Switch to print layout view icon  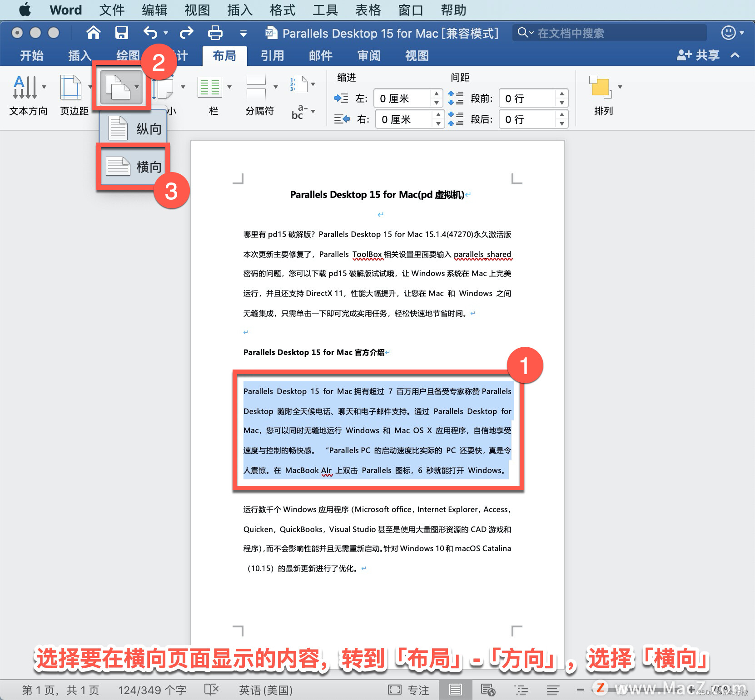pyautogui.click(x=455, y=690)
